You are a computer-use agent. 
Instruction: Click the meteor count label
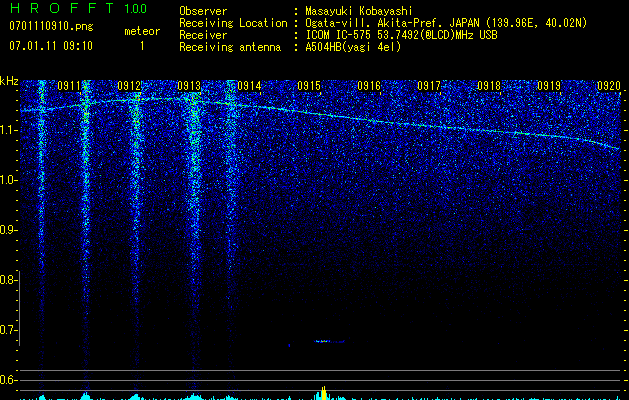click(142, 31)
